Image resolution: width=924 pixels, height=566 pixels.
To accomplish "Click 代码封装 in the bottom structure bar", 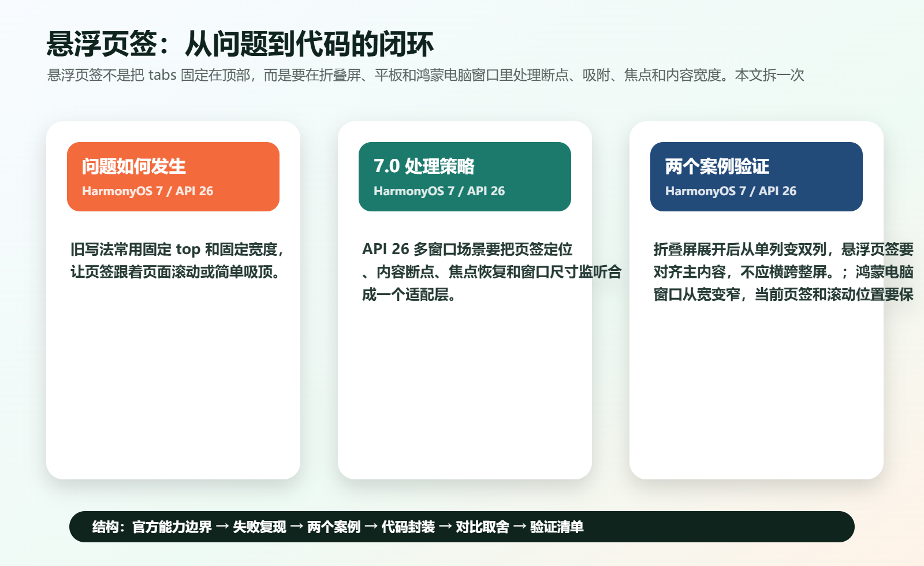I will point(408,527).
